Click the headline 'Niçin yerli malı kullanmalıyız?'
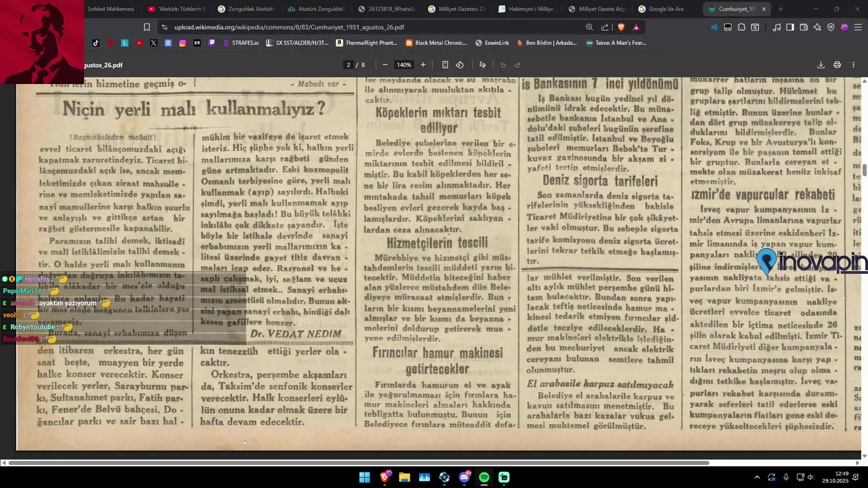The image size is (868, 488). [195, 108]
